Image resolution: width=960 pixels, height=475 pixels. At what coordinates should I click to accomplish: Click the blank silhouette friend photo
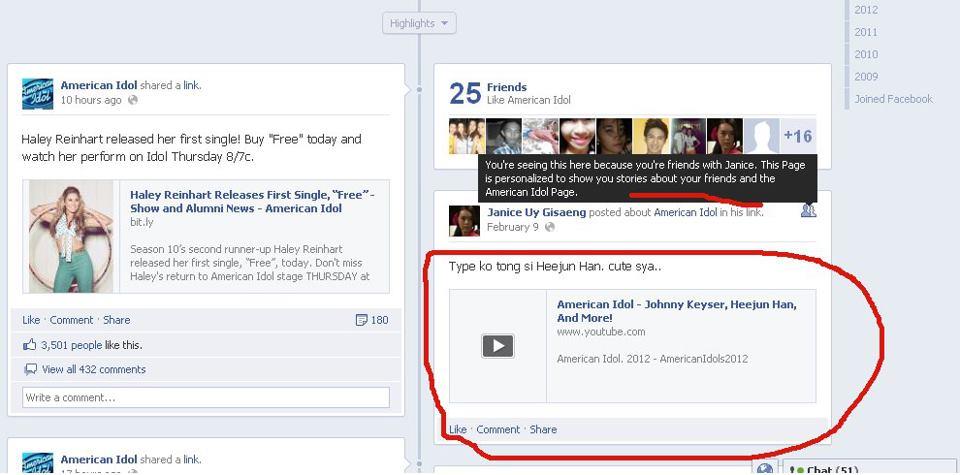[x=761, y=136]
